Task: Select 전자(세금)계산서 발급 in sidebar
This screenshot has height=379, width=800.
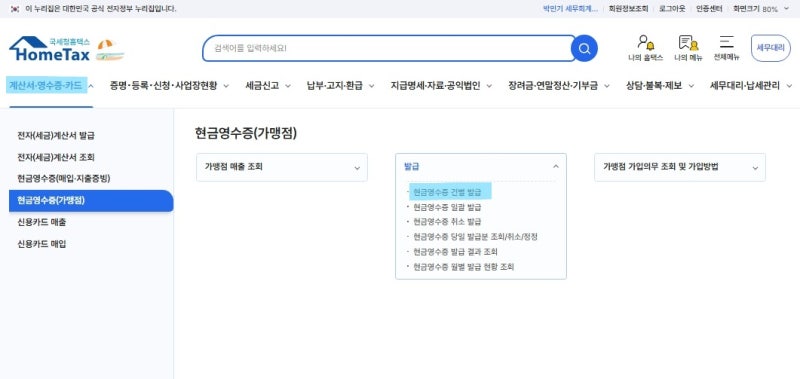Action: click(56, 136)
